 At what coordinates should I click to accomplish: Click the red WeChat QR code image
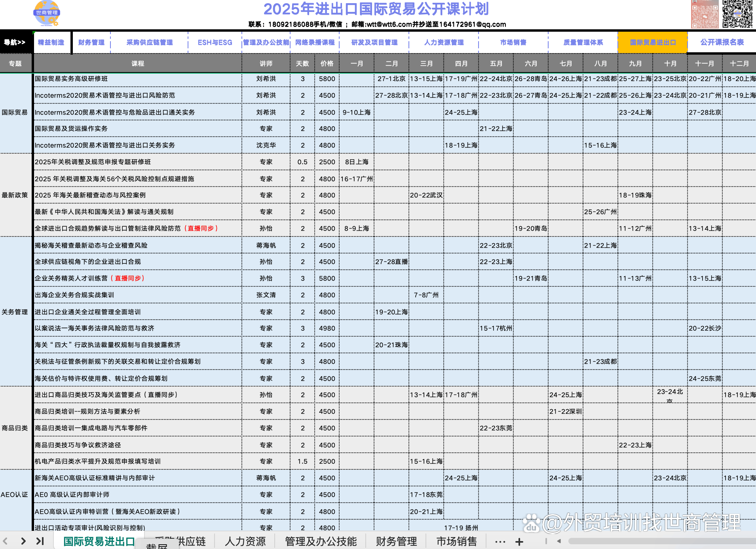(x=705, y=14)
